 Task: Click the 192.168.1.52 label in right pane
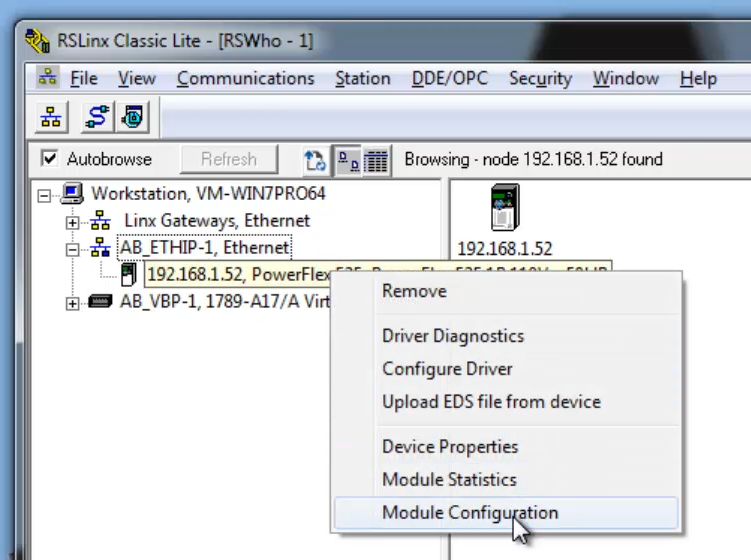(x=505, y=249)
